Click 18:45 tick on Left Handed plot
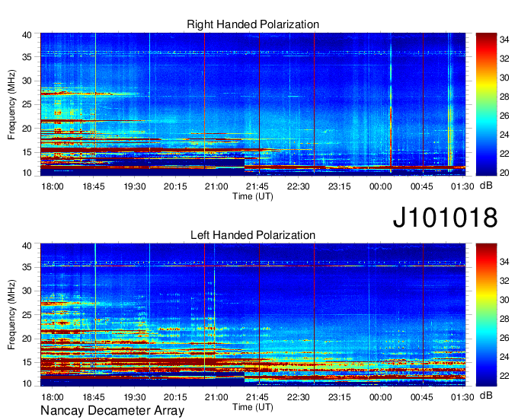 [94, 397]
